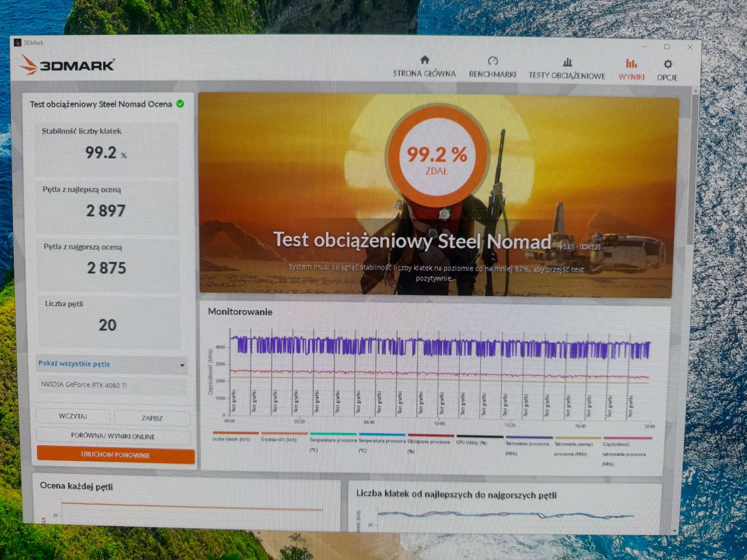
Task: Click the STRONA GŁÓWNA label
Action: (424, 74)
